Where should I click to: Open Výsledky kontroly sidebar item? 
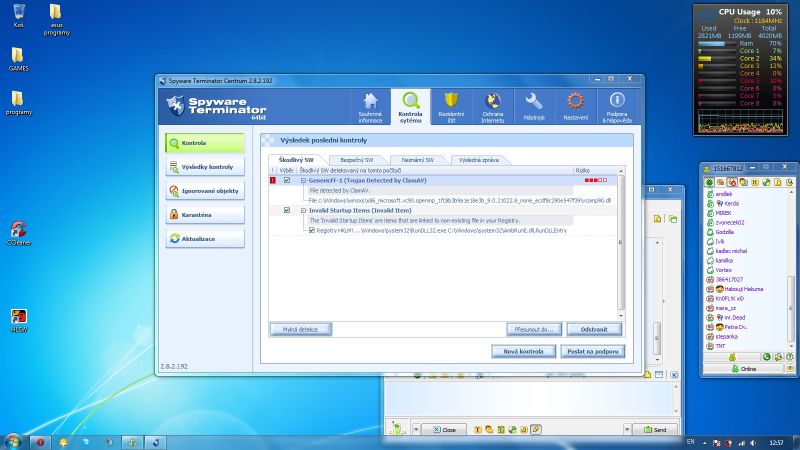205,167
